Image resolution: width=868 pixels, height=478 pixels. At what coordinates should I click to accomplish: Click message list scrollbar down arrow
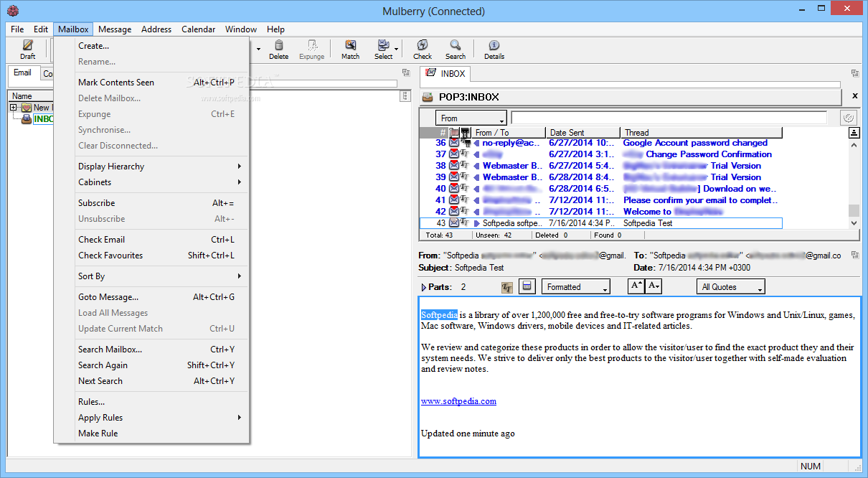pyautogui.click(x=854, y=223)
